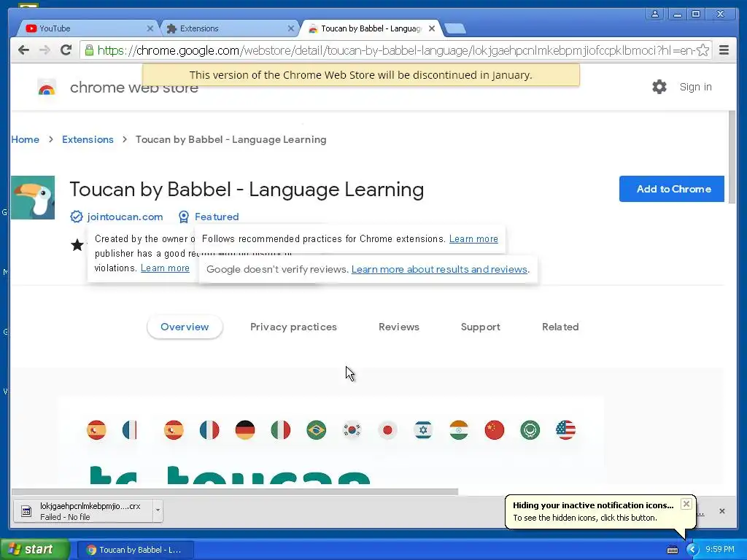747x560 pixels.
Task: Reload the current page
Action: point(66,50)
